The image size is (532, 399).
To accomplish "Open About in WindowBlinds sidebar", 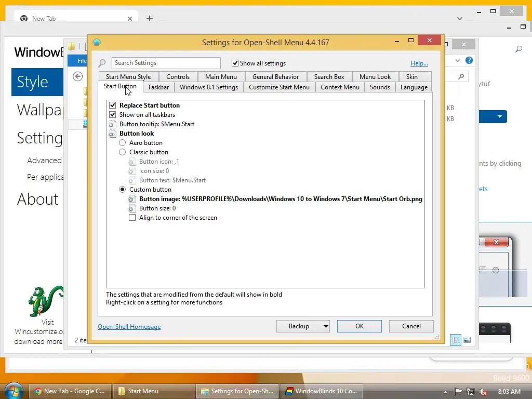I will click(37, 199).
